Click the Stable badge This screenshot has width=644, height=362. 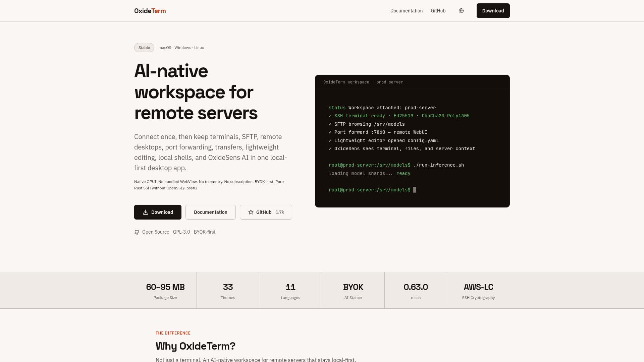pos(144,48)
